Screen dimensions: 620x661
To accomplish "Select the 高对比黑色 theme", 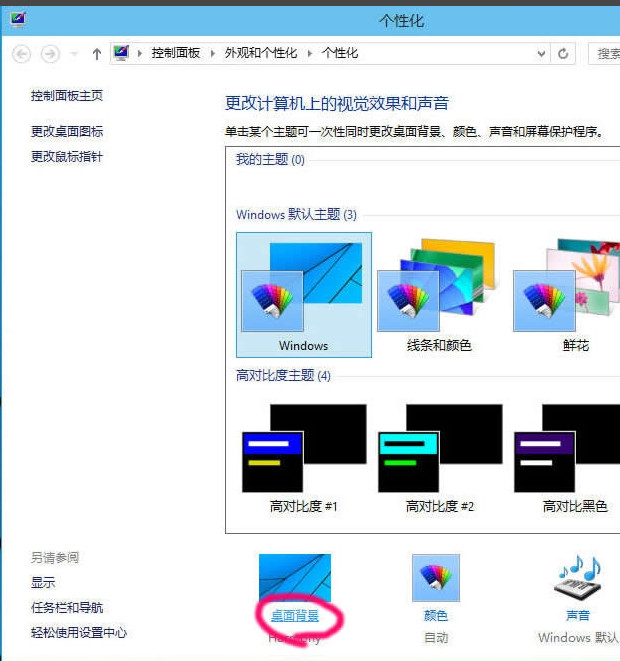I will [567, 458].
